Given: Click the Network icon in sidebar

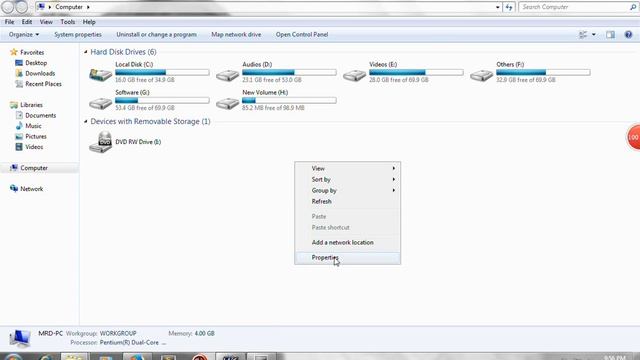Looking at the screenshot, I should [x=14, y=189].
